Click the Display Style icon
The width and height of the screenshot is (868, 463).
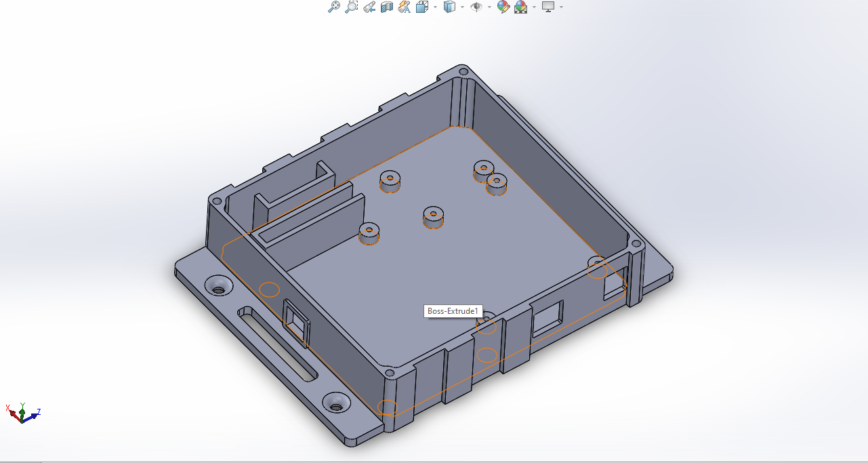click(x=449, y=7)
